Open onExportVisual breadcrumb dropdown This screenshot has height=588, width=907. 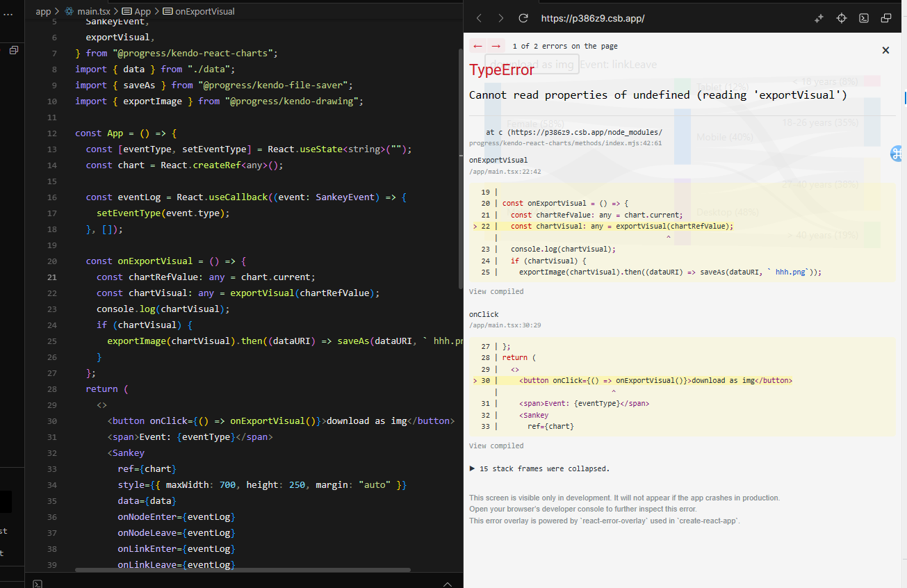click(204, 11)
